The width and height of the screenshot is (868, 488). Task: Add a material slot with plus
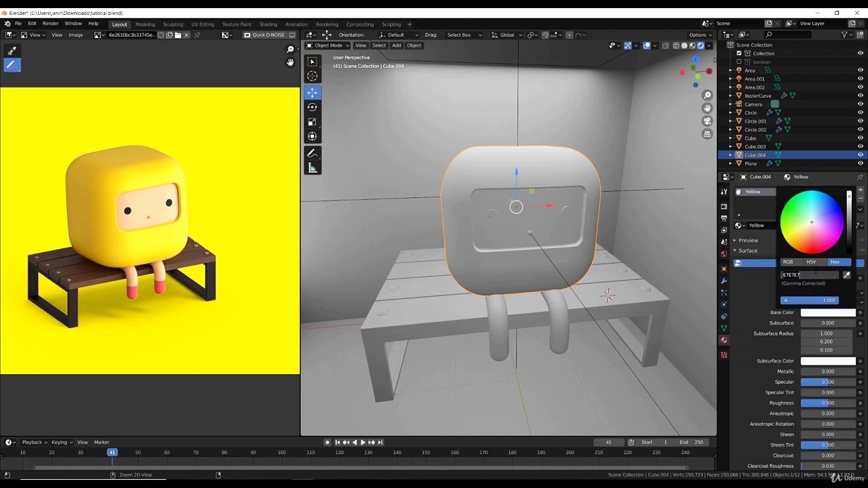coord(861,190)
